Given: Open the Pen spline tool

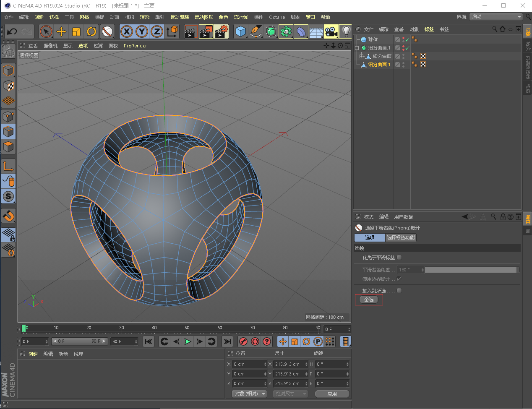Looking at the screenshot, I should pyautogui.click(x=256, y=31).
